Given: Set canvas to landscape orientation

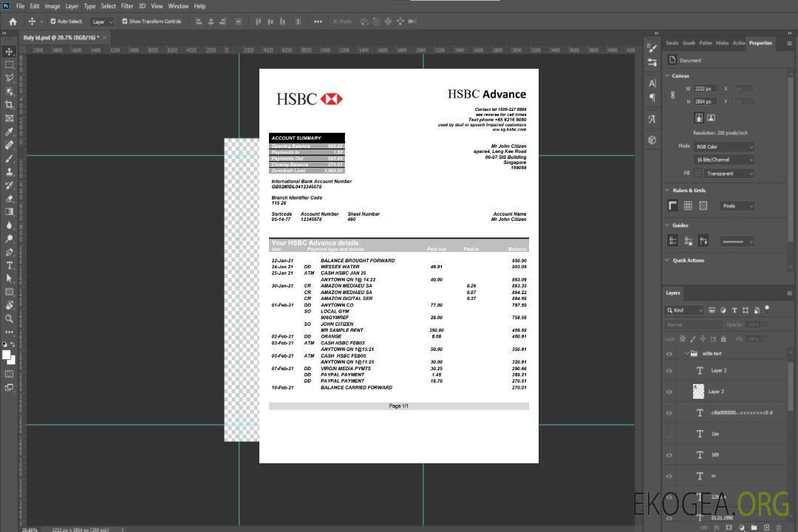Looking at the screenshot, I should (x=711, y=118).
